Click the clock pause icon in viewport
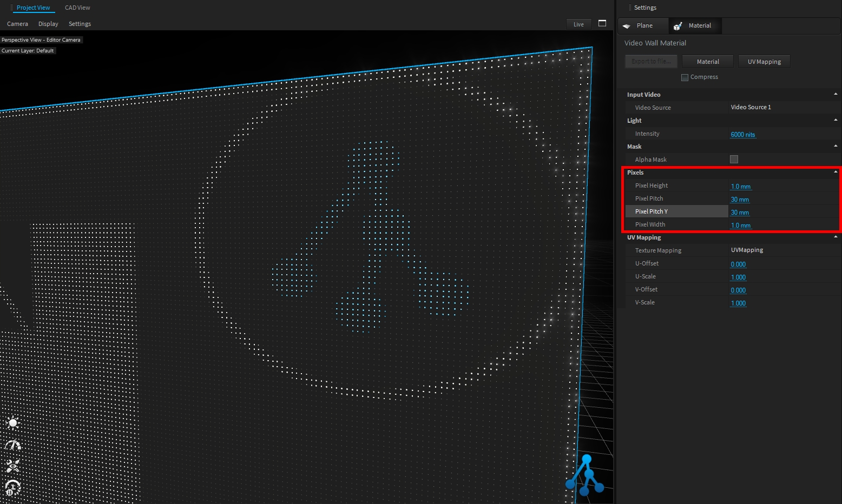842x504 pixels. (13, 488)
